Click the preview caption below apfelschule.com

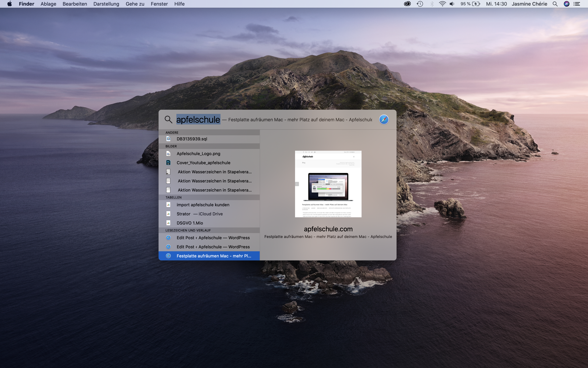pos(328,237)
